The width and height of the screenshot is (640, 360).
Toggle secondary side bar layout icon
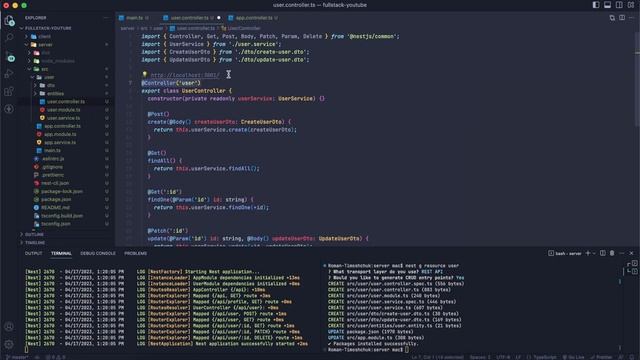tap(619, 5)
